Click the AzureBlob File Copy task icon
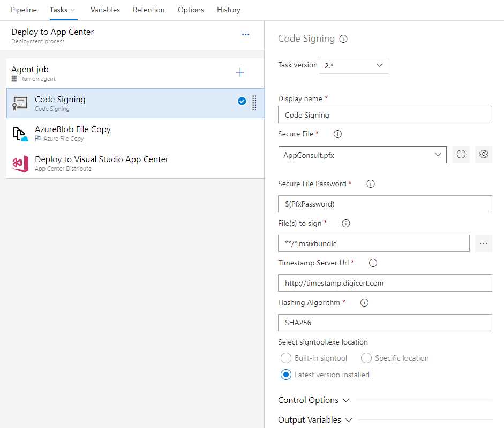 20,133
